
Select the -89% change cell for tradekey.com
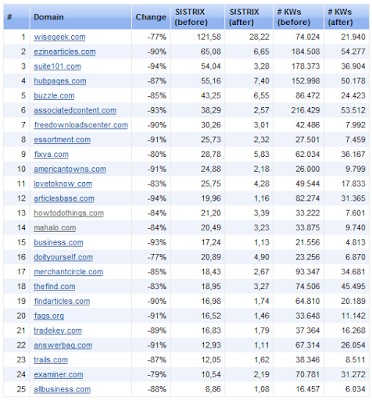[x=157, y=330]
